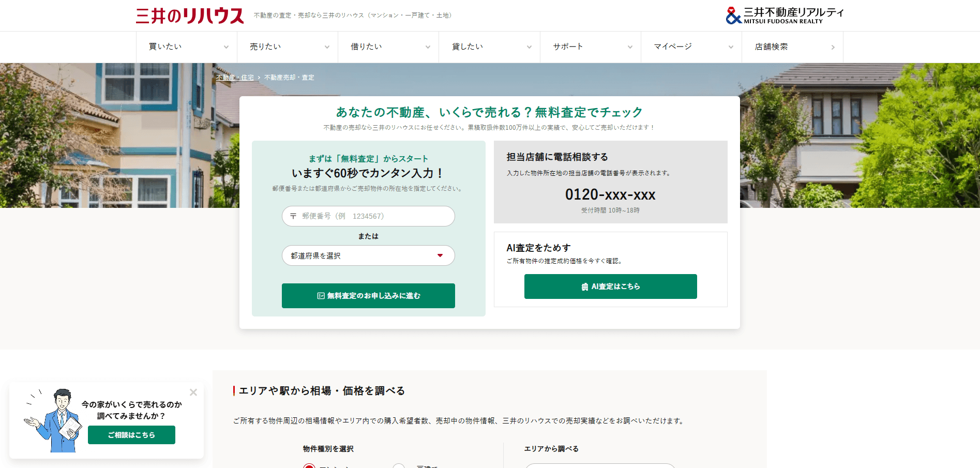Expand chevron next to 借りたい

pyautogui.click(x=428, y=47)
